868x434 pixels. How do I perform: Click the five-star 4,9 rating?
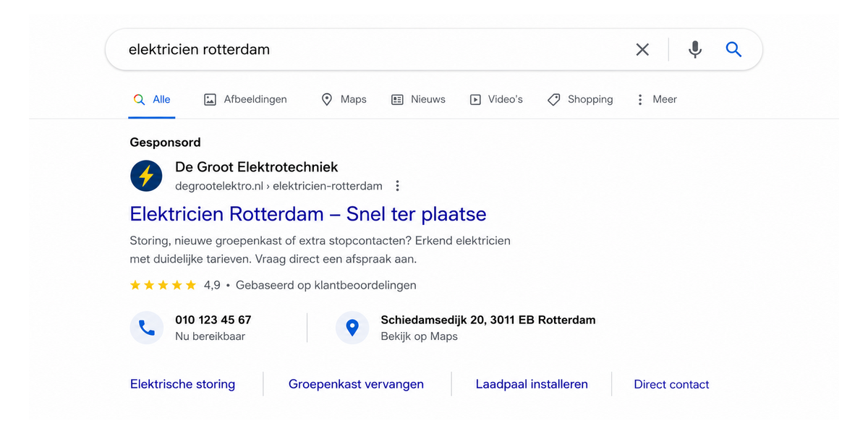point(175,285)
